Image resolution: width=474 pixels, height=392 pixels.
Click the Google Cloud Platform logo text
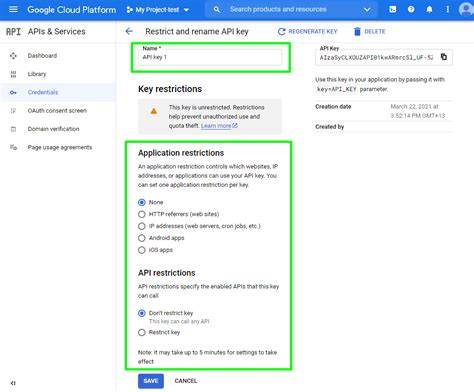click(72, 10)
